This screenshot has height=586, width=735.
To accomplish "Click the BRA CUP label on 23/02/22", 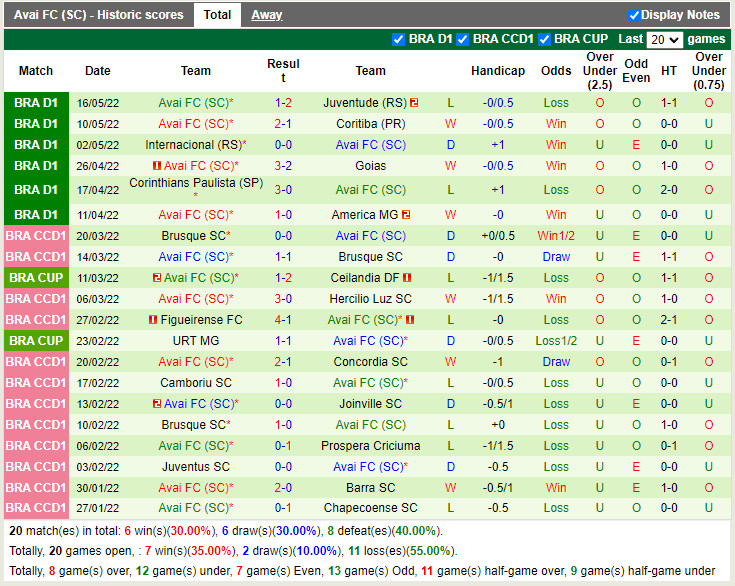I will click(x=36, y=341).
